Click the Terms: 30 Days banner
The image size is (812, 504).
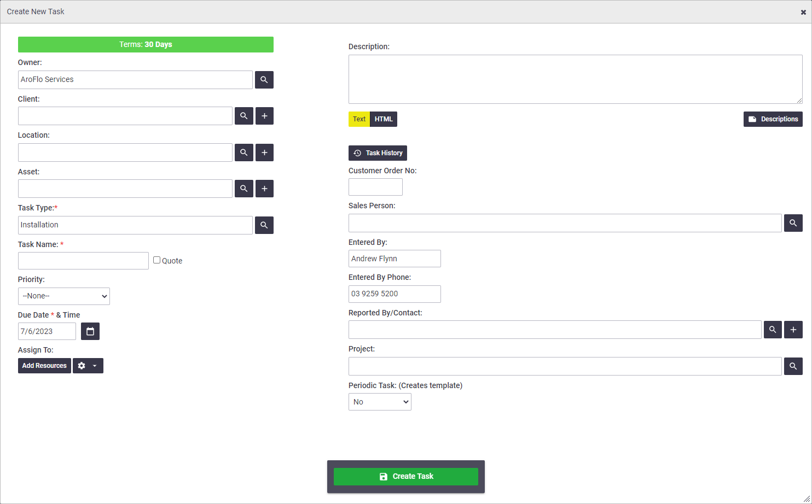146,45
